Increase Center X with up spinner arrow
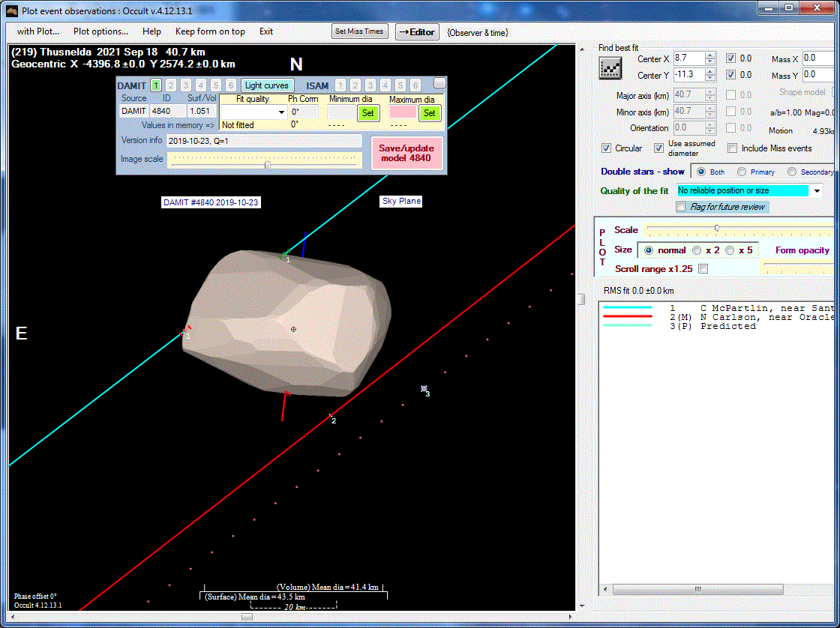The image size is (840, 628). tap(711, 55)
